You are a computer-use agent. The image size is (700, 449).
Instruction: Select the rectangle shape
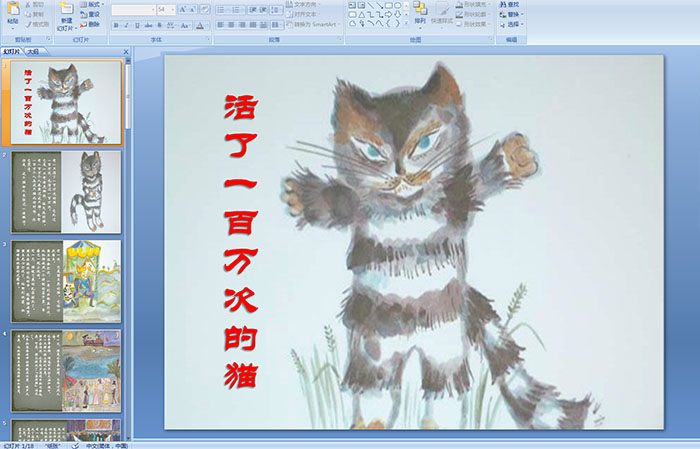pos(389,5)
